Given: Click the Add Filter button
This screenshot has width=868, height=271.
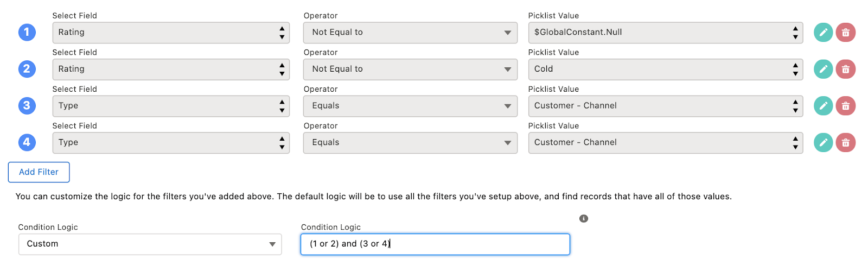Looking at the screenshot, I should coord(39,172).
